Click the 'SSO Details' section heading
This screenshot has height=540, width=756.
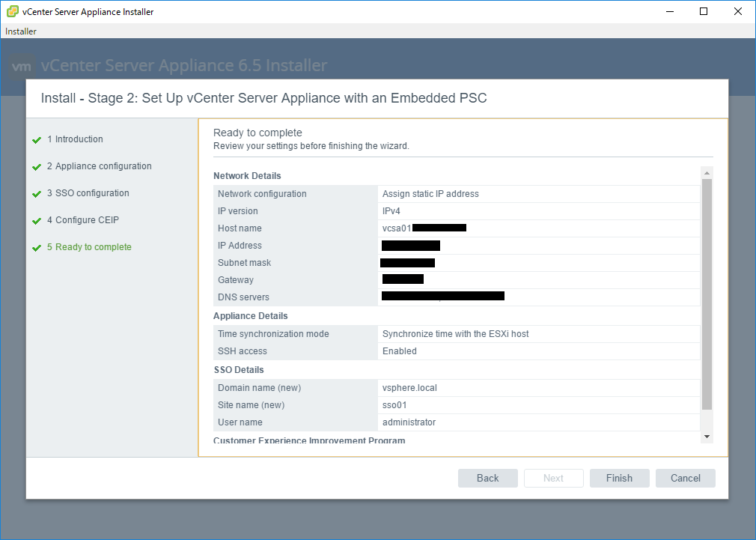[239, 370]
